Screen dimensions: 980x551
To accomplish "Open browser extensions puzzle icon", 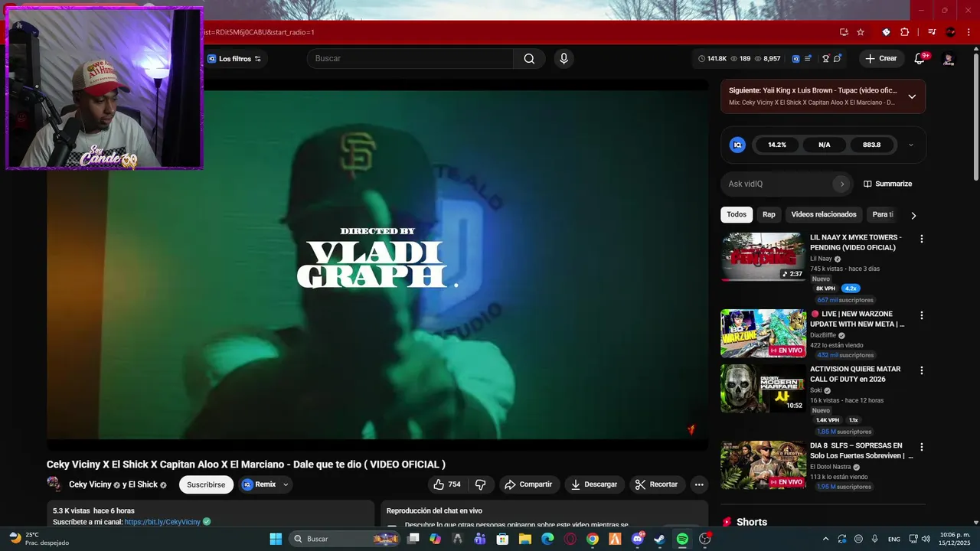I will (x=905, y=32).
